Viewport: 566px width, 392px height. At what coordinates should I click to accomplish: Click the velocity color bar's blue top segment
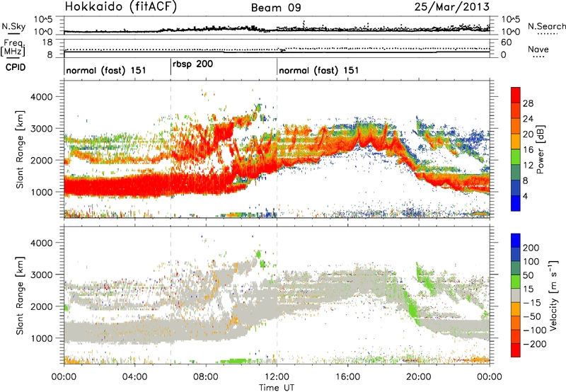tap(516, 241)
